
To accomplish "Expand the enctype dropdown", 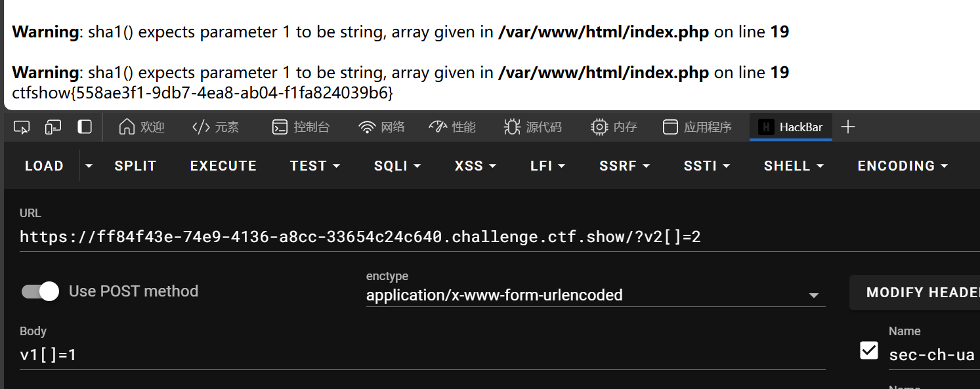I will (x=595, y=296).
